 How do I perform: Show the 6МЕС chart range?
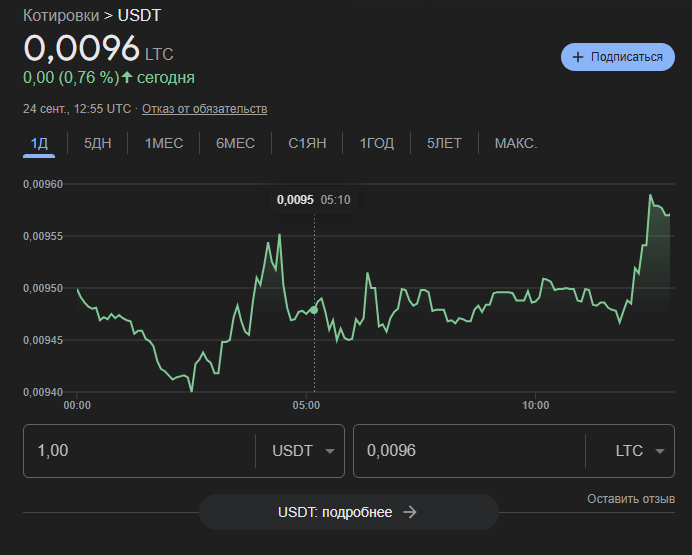point(235,143)
